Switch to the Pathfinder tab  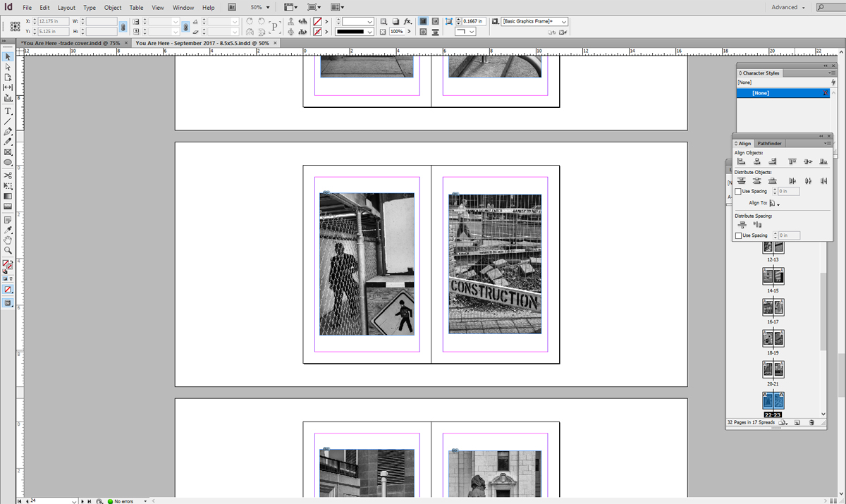click(x=769, y=143)
